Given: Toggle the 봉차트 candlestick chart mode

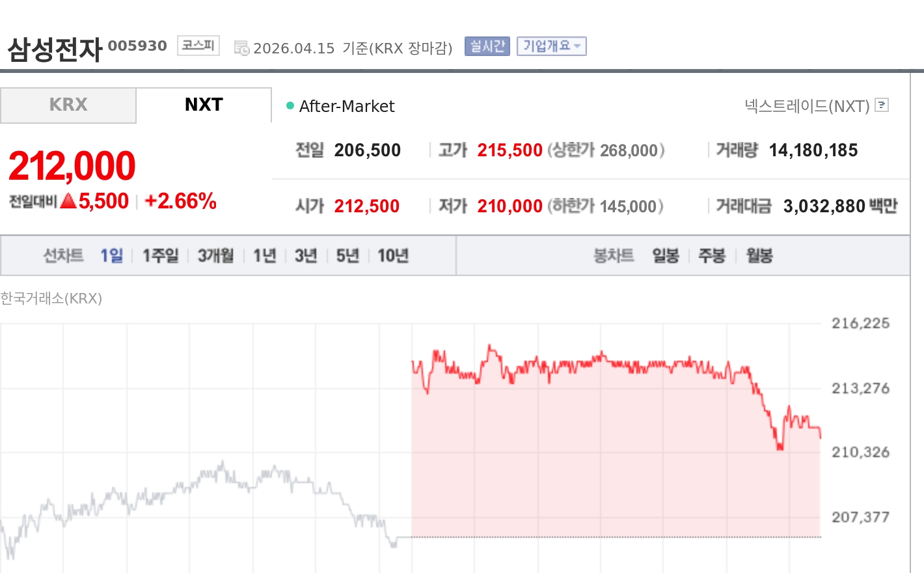Looking at the screenshot, I should (x=612, y=256).
